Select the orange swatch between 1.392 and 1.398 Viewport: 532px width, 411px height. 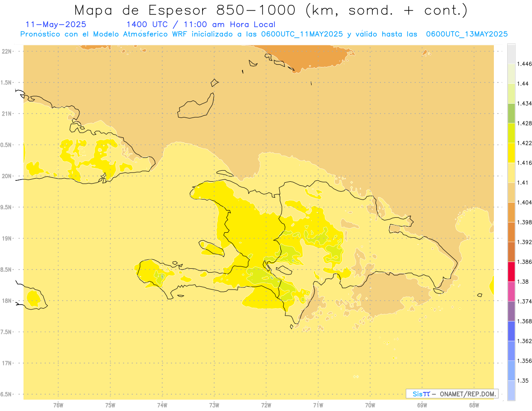point(511,232)
